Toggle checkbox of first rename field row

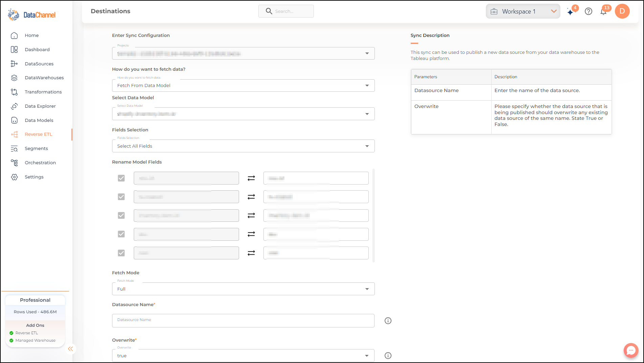[121, 178]
